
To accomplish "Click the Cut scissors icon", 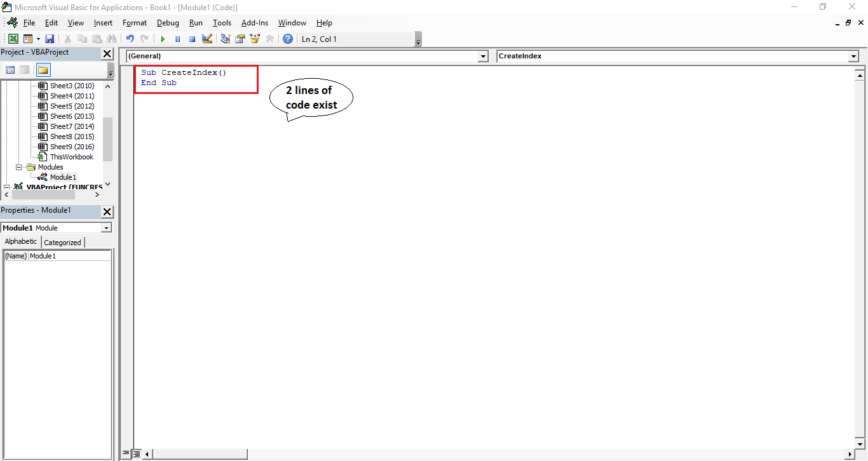I will pyautogui.click(x=67, y=39).
